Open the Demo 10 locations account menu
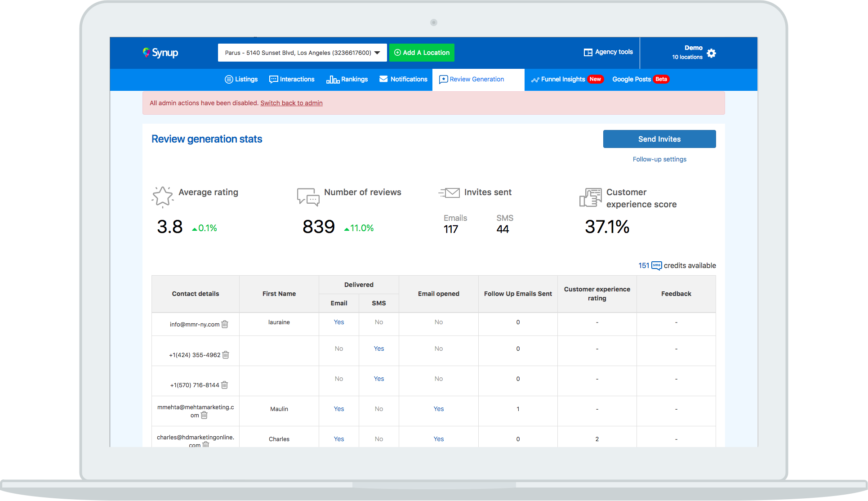 point(687,52)
